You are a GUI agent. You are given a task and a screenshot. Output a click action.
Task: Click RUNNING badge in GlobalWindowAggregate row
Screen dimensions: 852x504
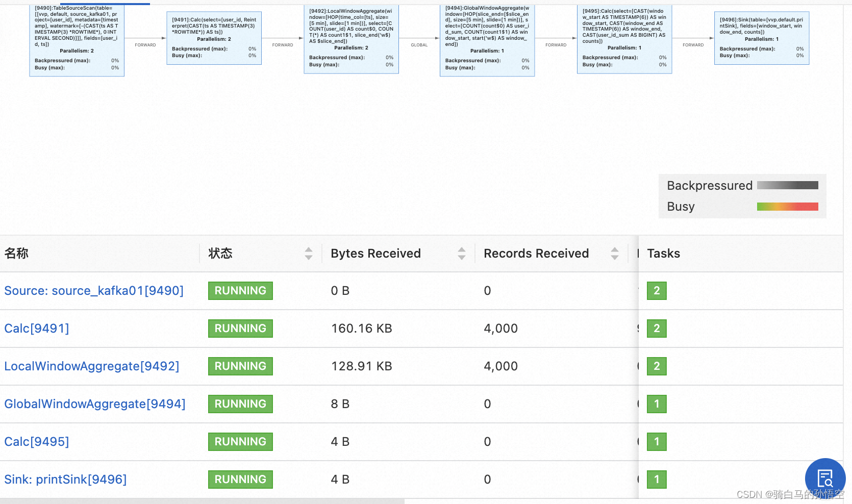coord(240,404)
